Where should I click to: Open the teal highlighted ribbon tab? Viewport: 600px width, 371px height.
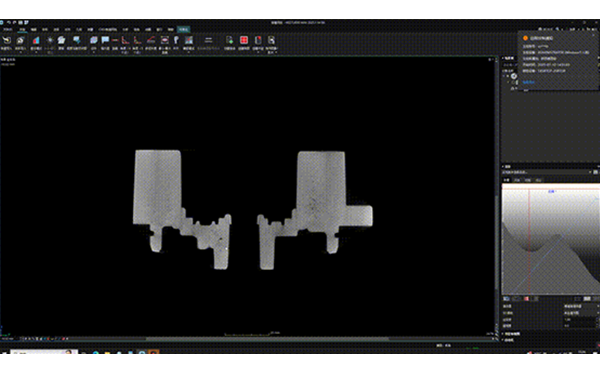click(x=183, y=29)
